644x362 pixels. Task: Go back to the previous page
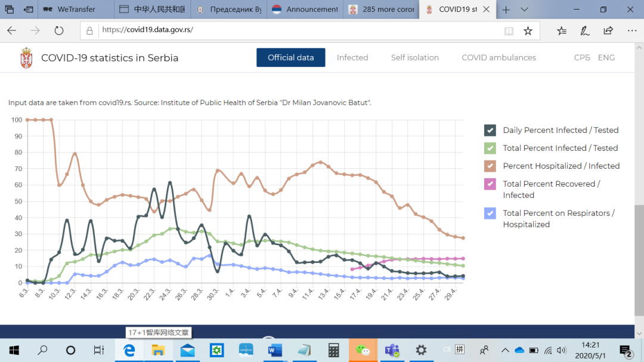pos(12,30)
